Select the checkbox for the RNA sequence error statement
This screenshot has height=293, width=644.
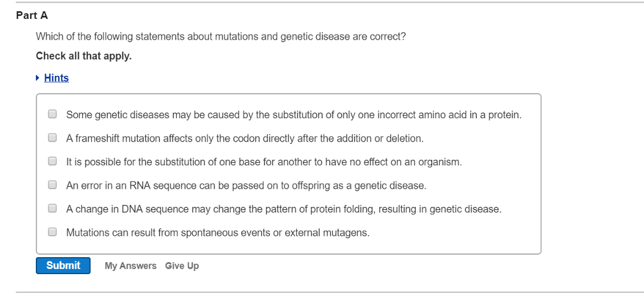pos(53,185)
